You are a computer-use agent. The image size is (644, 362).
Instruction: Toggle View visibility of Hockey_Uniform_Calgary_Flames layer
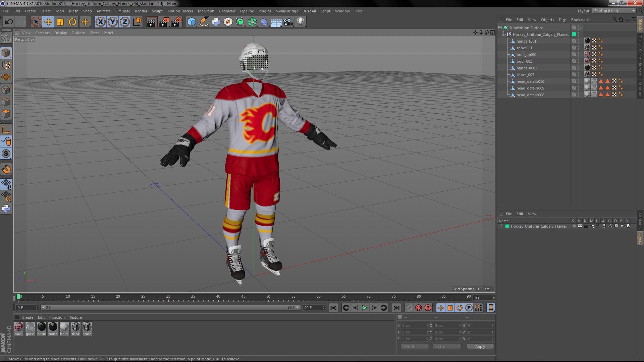580,226
